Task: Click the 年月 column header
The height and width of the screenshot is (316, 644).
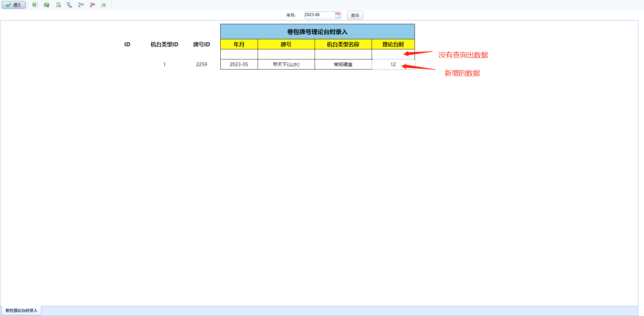Action: tap(239, 44)
